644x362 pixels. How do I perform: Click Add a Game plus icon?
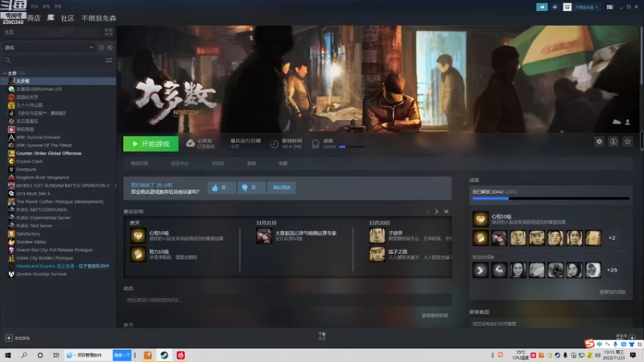click(x=9, y=338)
